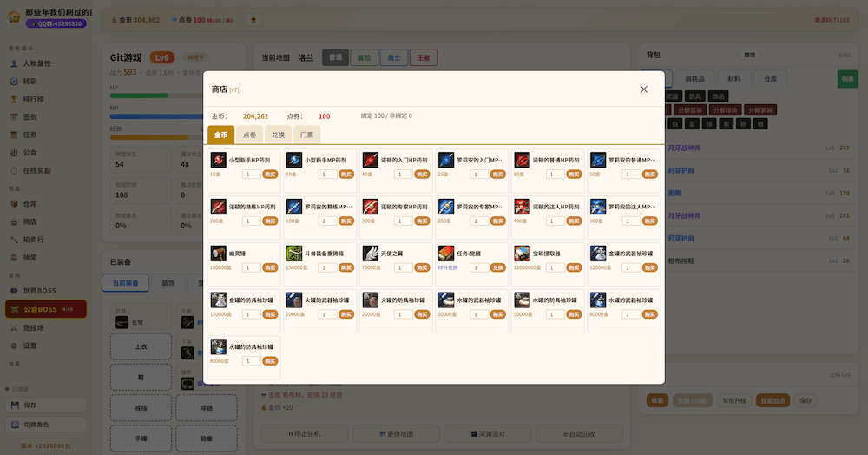The width and height of the screenshot is (868, 455).
Task: Exchange materials for 任务:觉醒
Action: [x=497, y=268]
